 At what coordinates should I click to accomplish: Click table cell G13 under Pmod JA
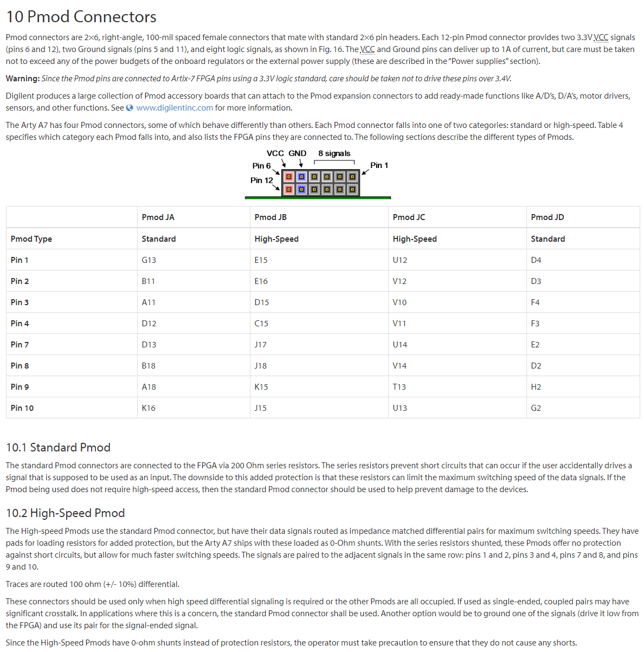149,260
